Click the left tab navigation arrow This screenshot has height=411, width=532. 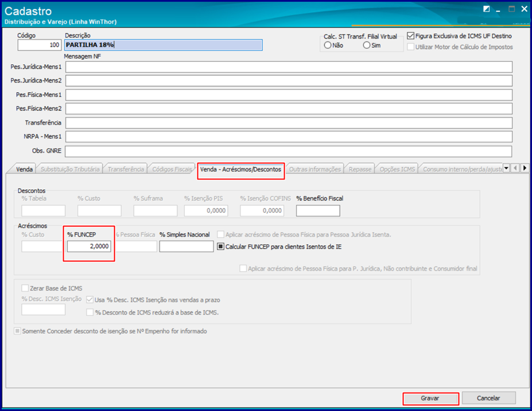pos(515,168)
